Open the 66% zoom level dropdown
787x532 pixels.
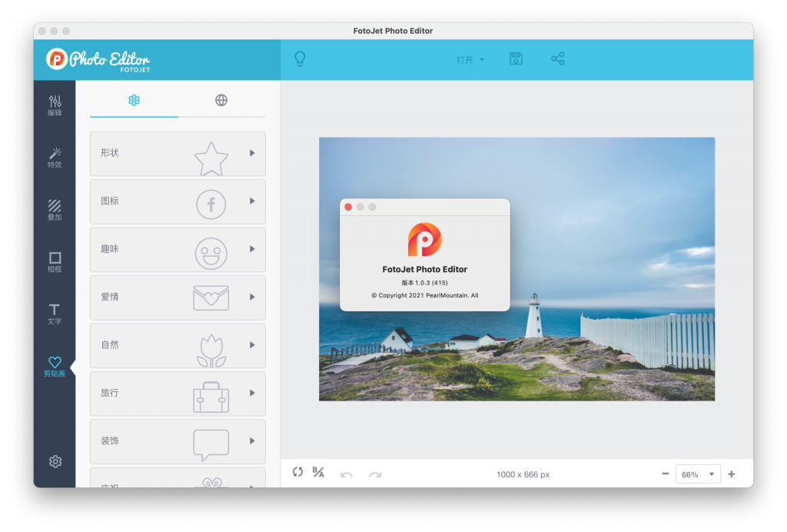coord(698,474)
